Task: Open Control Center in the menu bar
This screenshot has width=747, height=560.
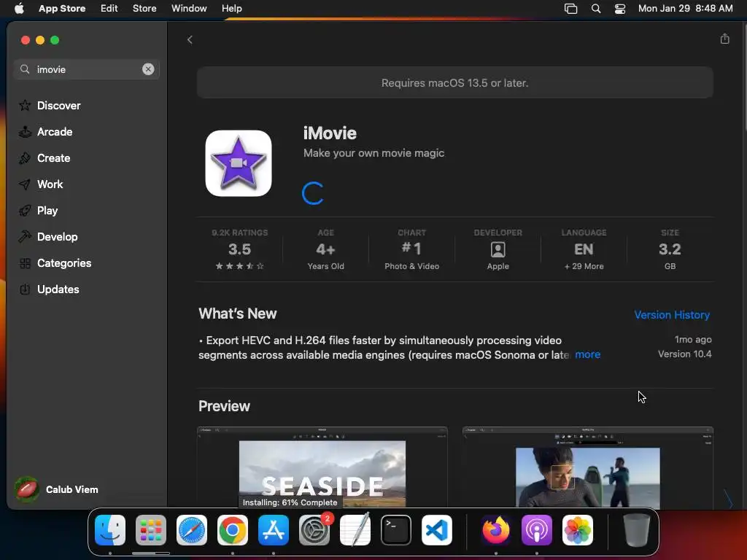Action: coord(620,9)
